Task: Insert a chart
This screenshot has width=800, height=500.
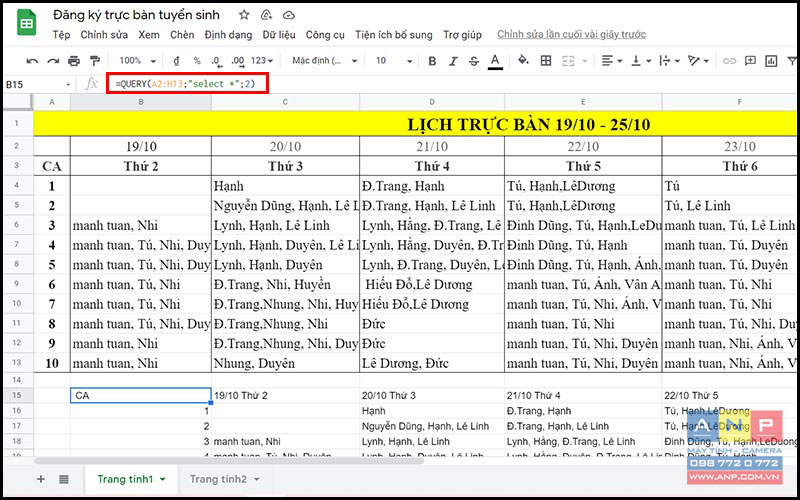Action: (x=771, y=61)
